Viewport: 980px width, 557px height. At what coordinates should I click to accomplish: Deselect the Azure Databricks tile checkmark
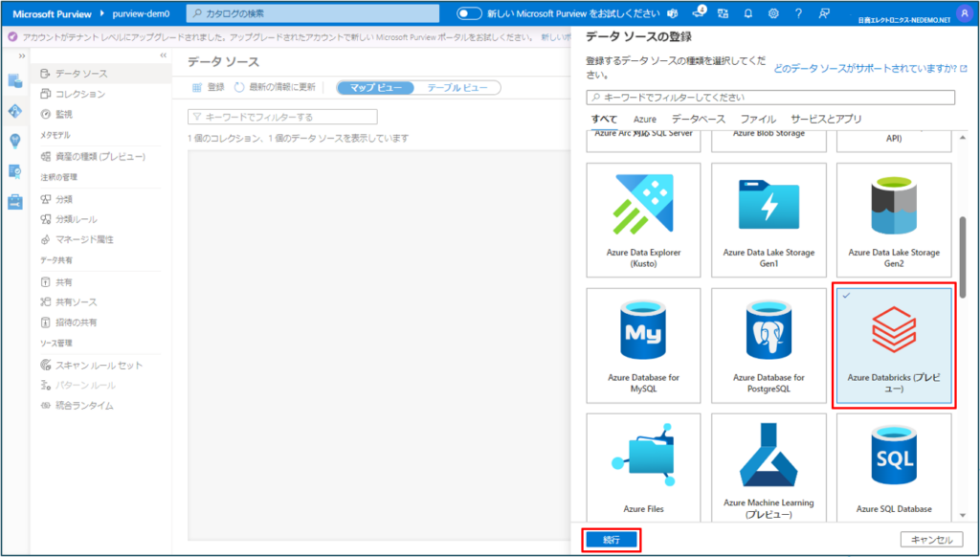pos(844,297)
